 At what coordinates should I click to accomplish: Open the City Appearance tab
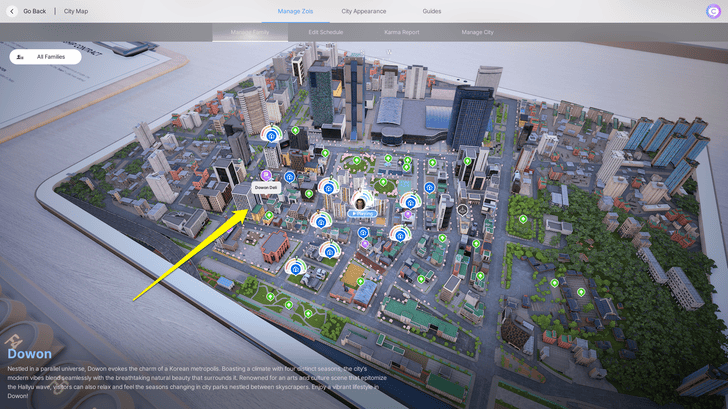click(363, 11)
